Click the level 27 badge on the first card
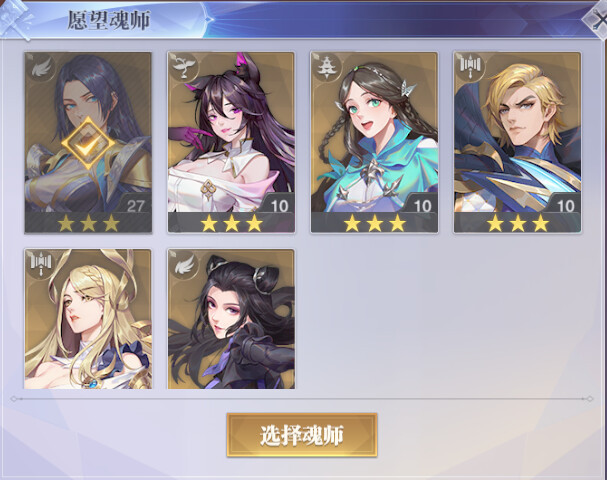 (x=134, y=204)
